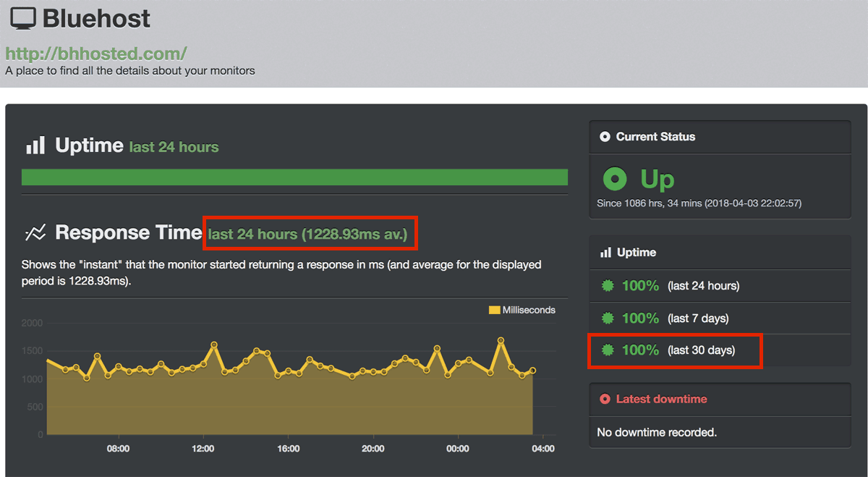Open the http://bhhosted.com/ link

(x=96, y=54)
